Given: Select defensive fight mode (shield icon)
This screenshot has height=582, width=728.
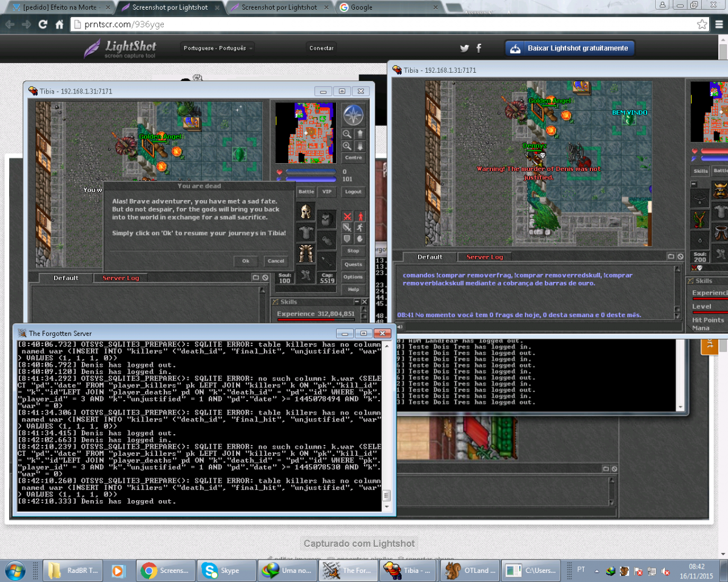Looking at the screenshot, I should [x=347, y=239].
